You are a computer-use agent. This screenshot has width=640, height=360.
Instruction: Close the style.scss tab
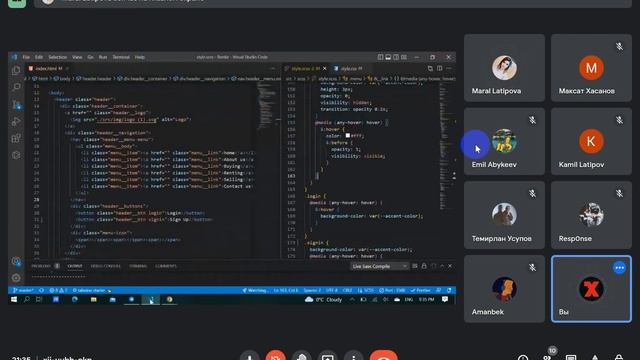[324, 69]
